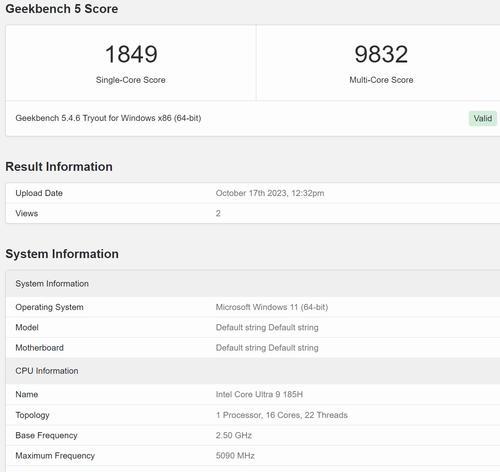Click the Geekbench 5 Score heading

[62, 9]
